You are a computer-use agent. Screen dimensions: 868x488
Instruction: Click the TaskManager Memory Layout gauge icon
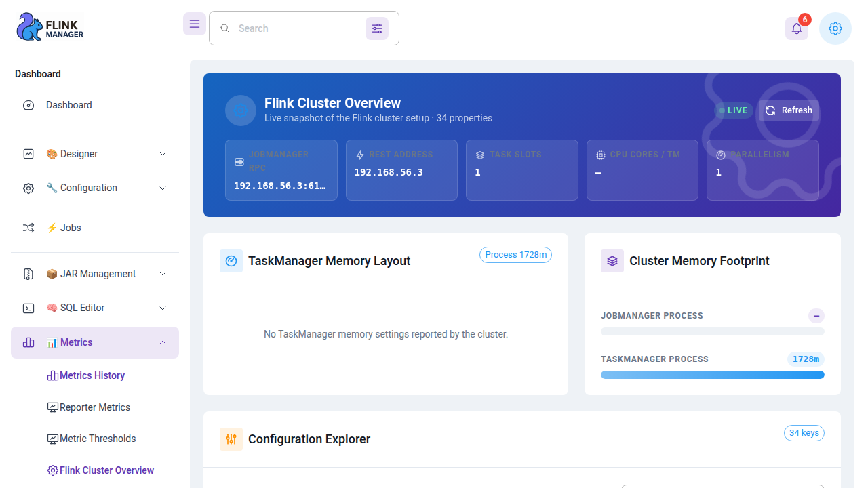click(231, 261)
